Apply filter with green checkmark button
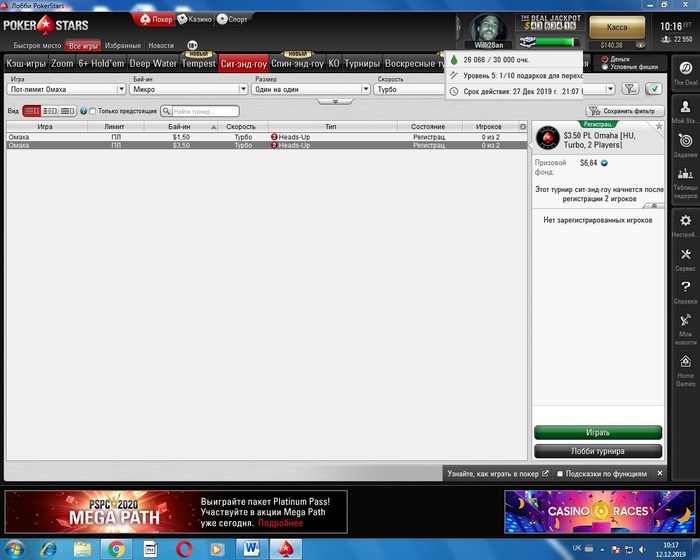700x560 pixels. pyautogui.click(x=654, y=89)
